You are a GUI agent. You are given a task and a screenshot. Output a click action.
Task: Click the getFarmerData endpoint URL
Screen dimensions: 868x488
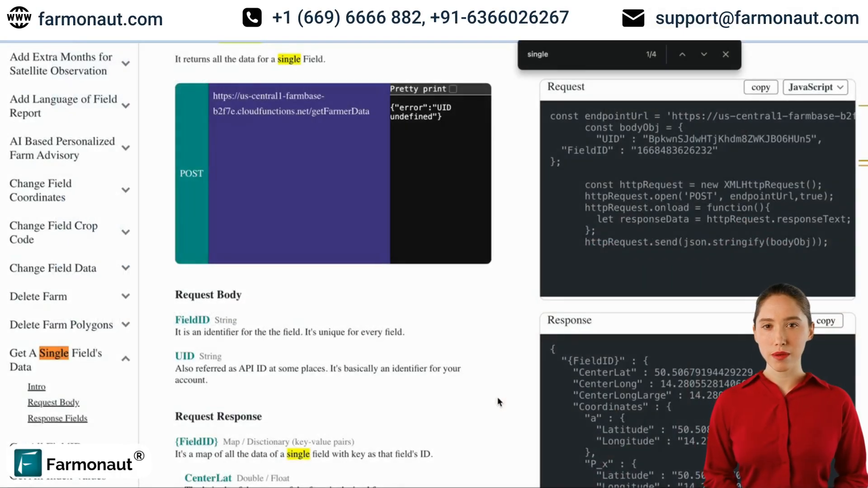click(x=291, y=103)
